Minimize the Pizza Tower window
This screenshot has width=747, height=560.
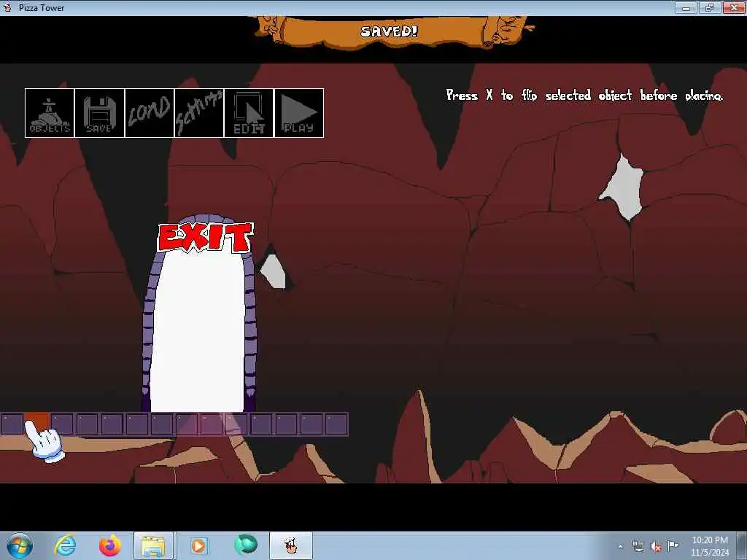[686, 7]
